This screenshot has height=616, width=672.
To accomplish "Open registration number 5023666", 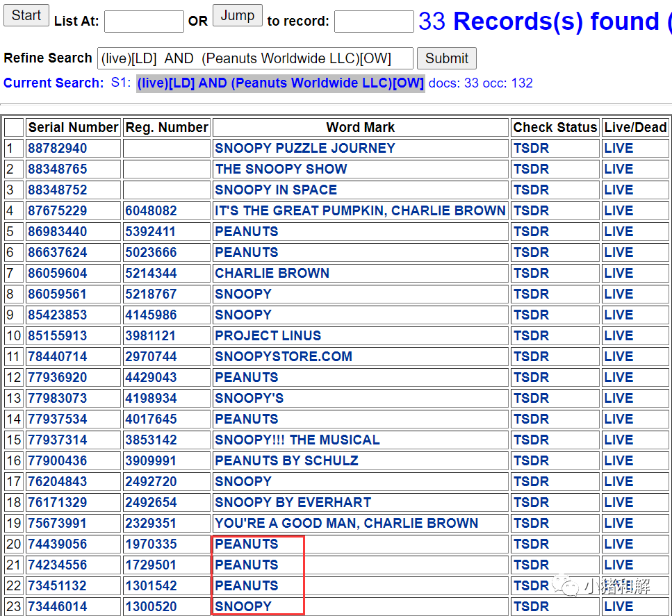I will [151, 252].
